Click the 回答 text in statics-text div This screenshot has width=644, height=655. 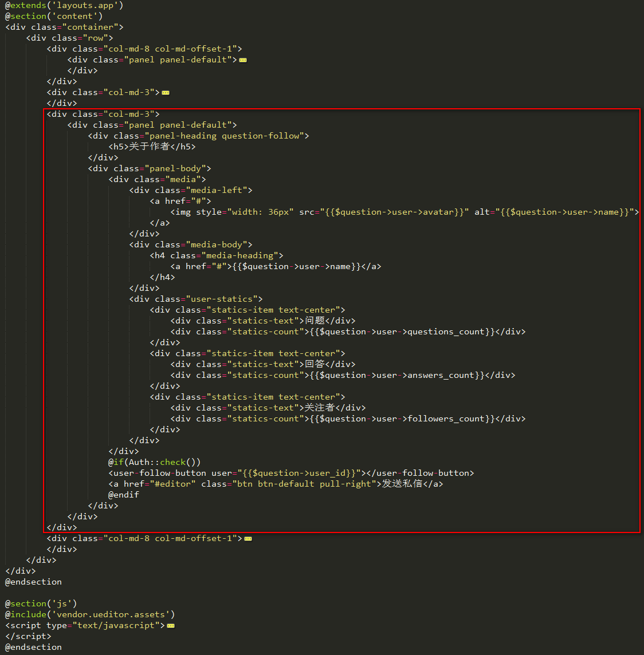click(315, 364)
